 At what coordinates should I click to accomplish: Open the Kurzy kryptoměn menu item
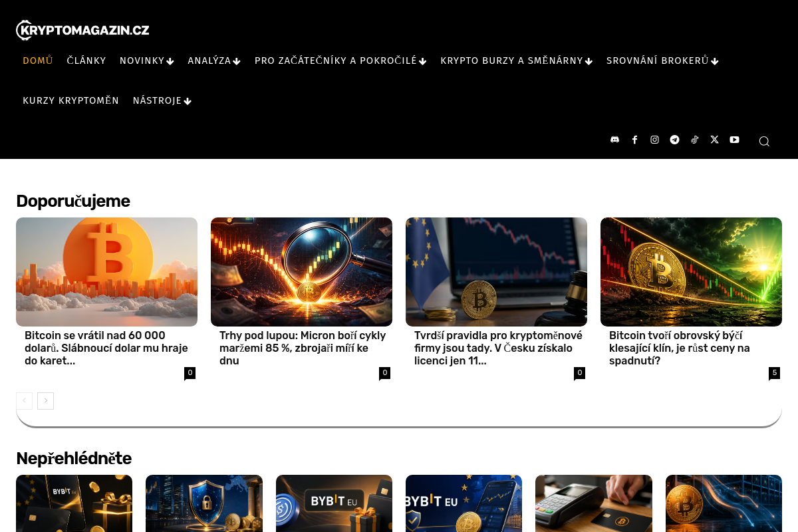[70, 101]
